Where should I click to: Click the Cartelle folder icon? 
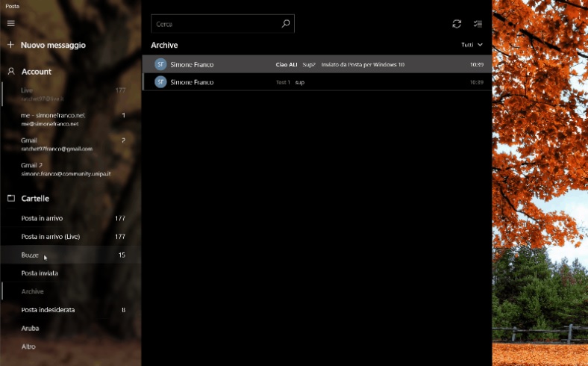tap(10, 199)
